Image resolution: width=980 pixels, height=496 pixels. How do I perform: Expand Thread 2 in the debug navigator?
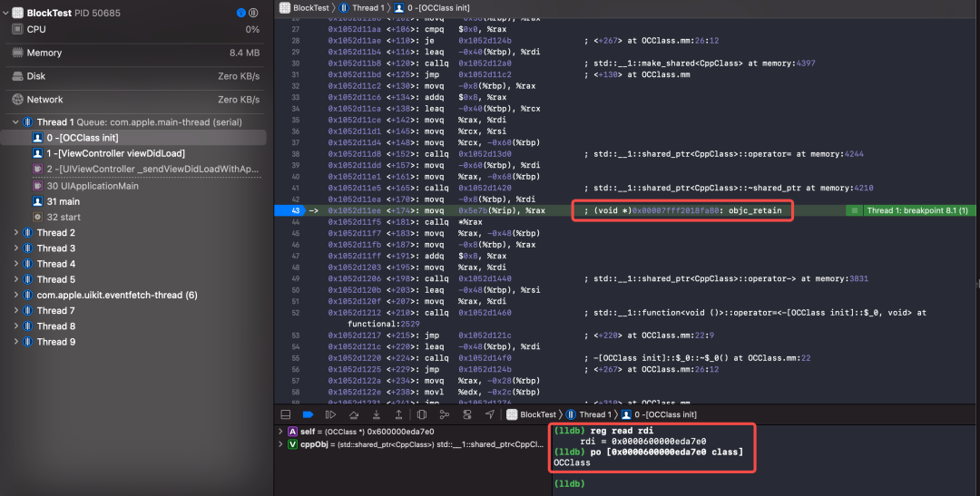click(x=16, y=233)
